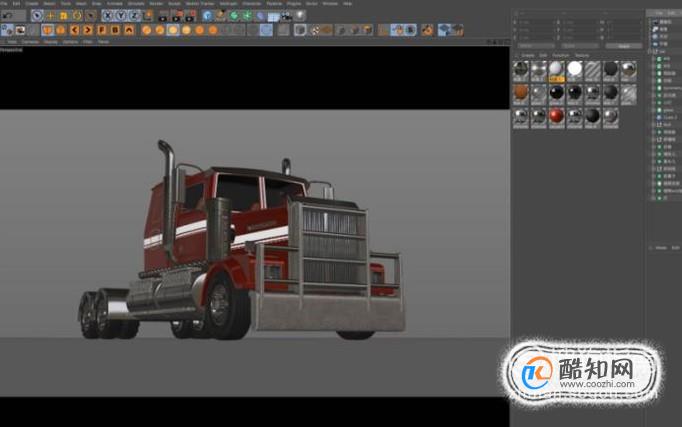Click the Undo arrow icon

(8, 16)
